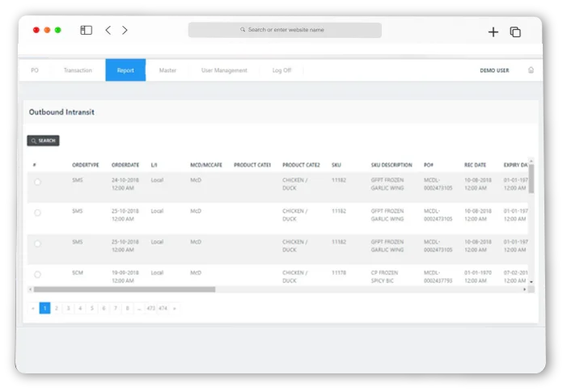Show tab overview icon in browser
Viewport: 567px width, 392px height.
(515, 32)
